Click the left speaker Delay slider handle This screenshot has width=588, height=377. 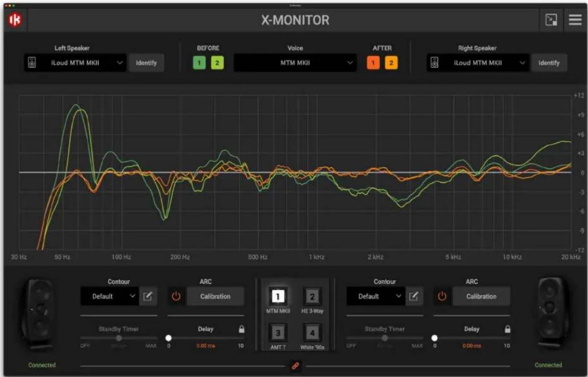pyautogui.click(x=169, y=338)
